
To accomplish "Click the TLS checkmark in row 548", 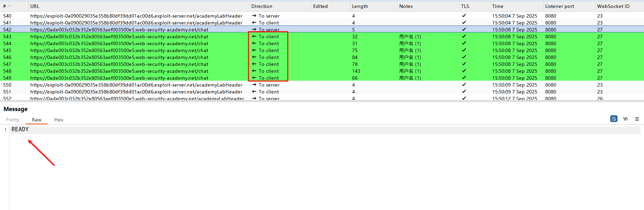I will [x=464, y=71].
